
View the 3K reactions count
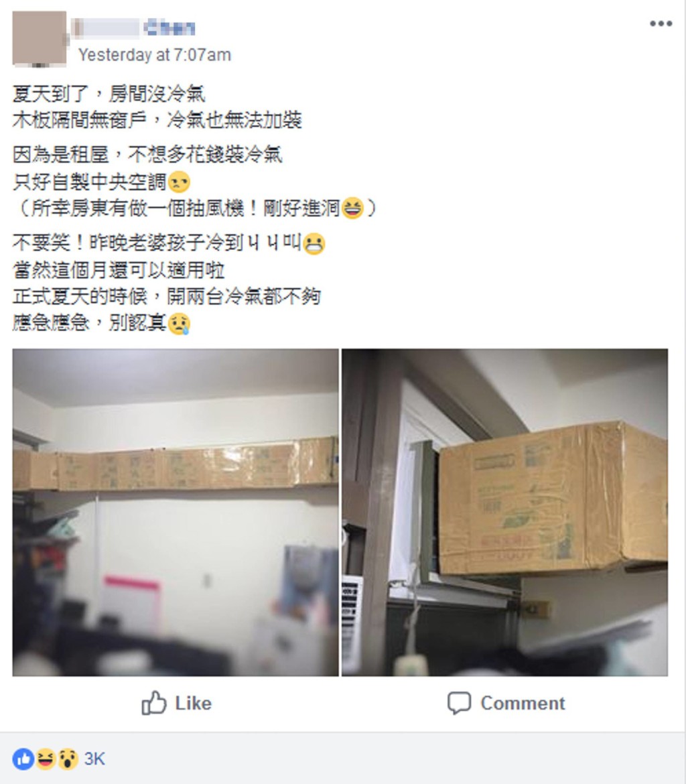(x=94, y=759)
